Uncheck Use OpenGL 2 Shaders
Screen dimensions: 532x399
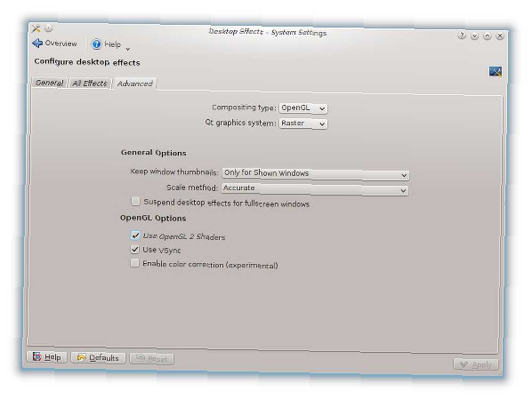tap(135, 235)
